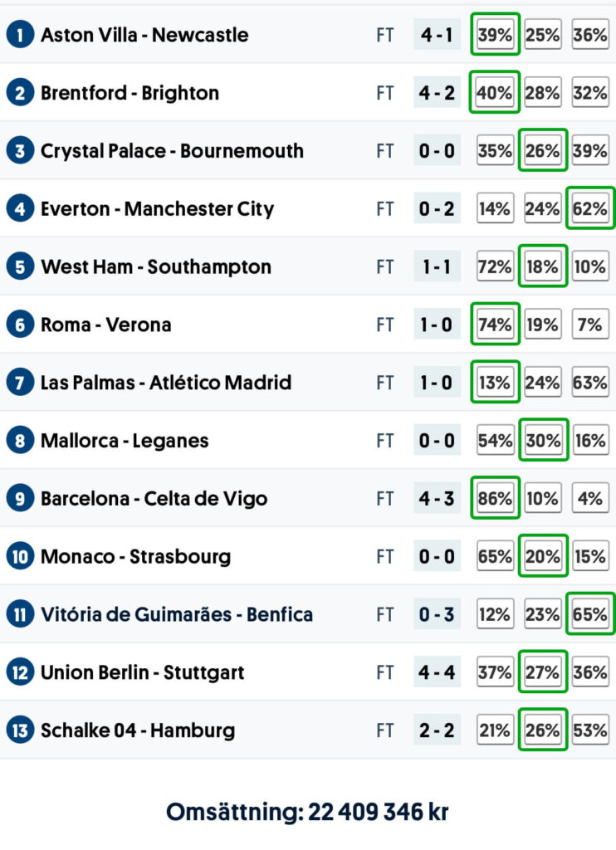Click the 0 - 0 Crystal Palace score
The image size is (616, 850).
pyautogui.click(x=437, y=151)
